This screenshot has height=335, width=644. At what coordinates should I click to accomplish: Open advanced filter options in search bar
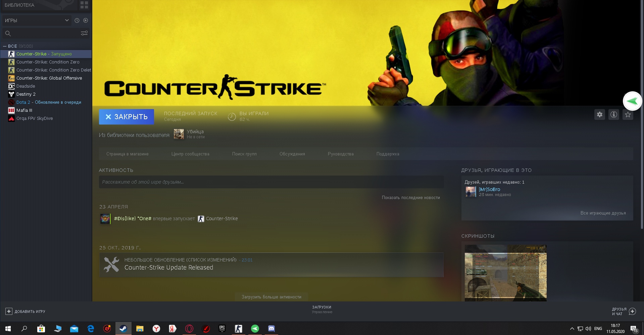(x=84, y=33)
